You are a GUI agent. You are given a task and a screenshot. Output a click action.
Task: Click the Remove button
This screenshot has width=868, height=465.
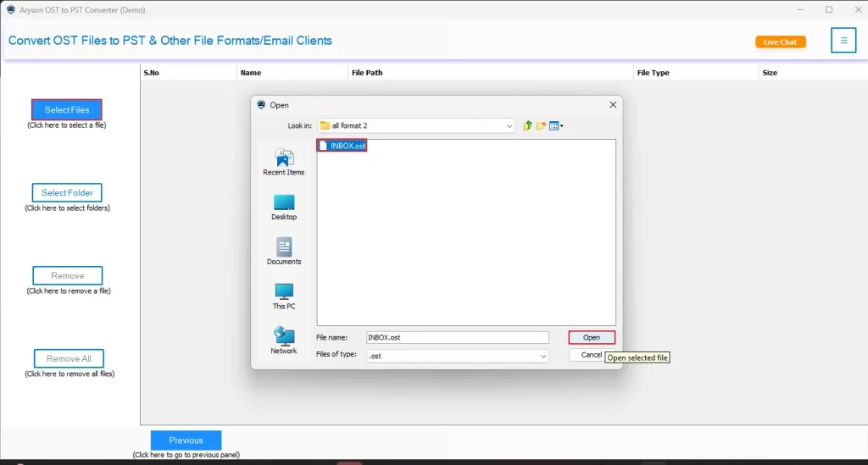[68, 275]
